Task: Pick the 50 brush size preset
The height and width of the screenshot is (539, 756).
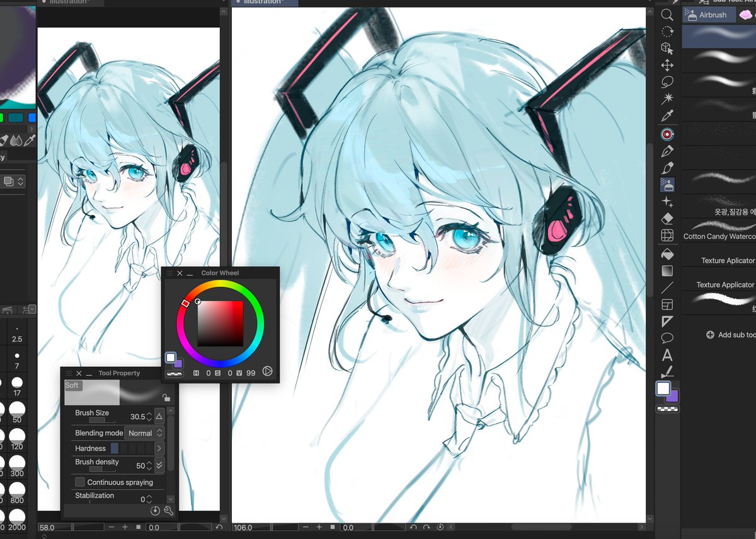Action: (17, 413)
